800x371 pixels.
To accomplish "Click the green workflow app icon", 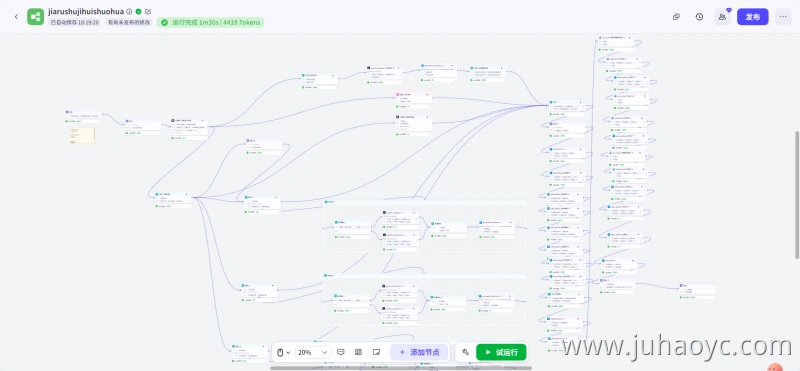I will (35, 17).
